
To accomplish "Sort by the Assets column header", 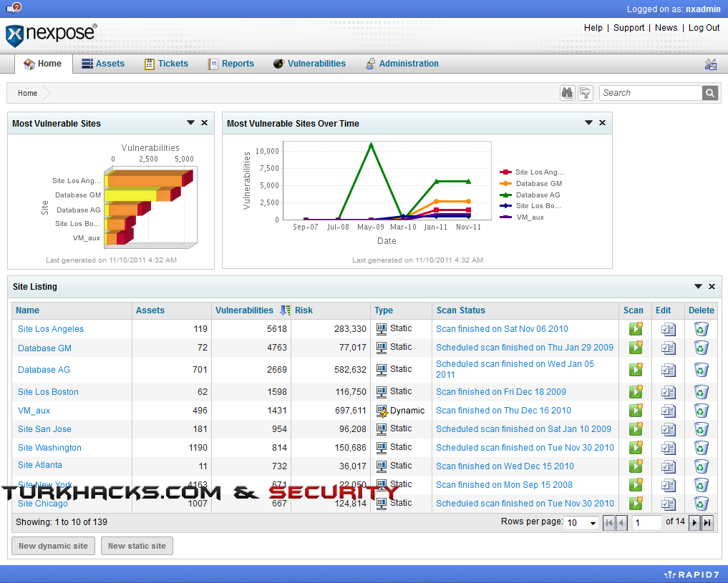I will [150, 310].
